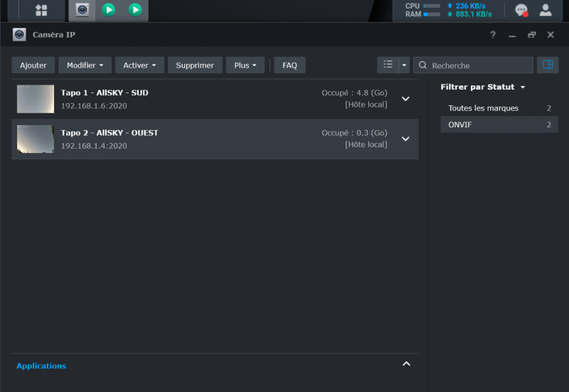Click the Applications section link

pos(41,366)
